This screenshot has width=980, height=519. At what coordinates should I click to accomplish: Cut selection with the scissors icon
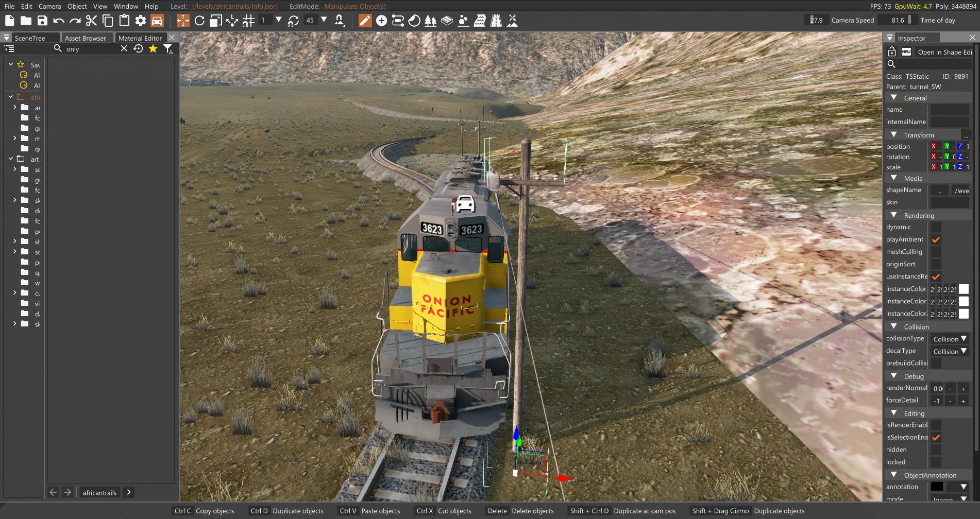(92, 21)
